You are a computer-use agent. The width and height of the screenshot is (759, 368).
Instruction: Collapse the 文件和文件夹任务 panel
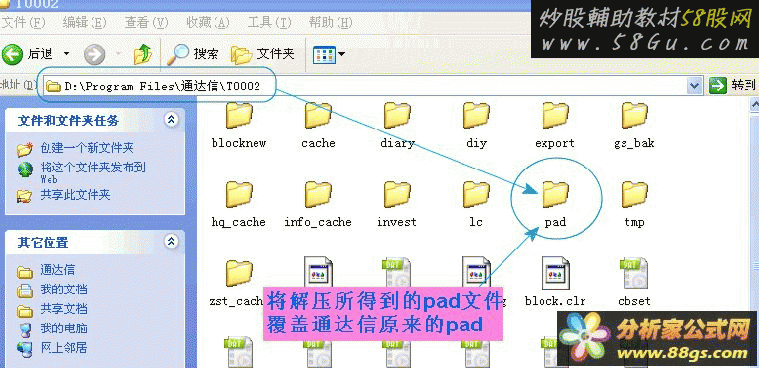171,120
